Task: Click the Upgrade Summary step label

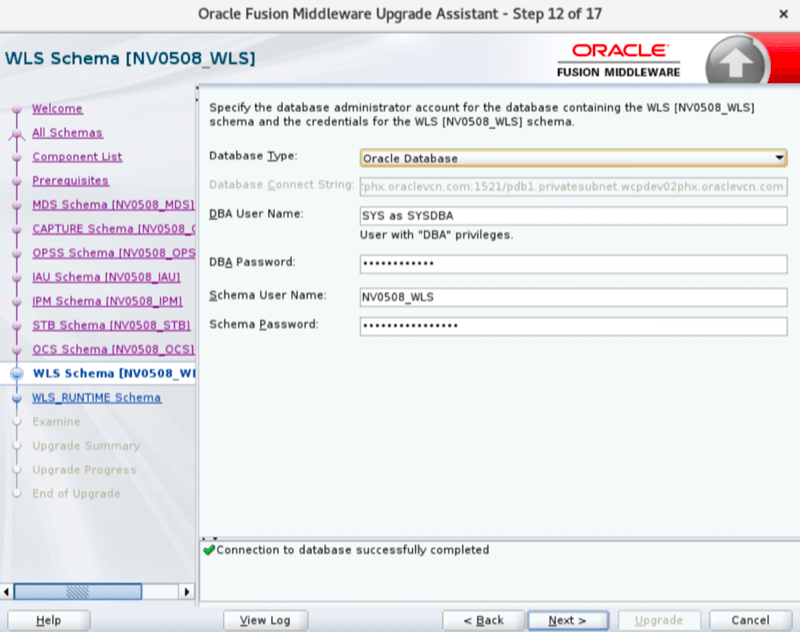Action: coord(86,446)
